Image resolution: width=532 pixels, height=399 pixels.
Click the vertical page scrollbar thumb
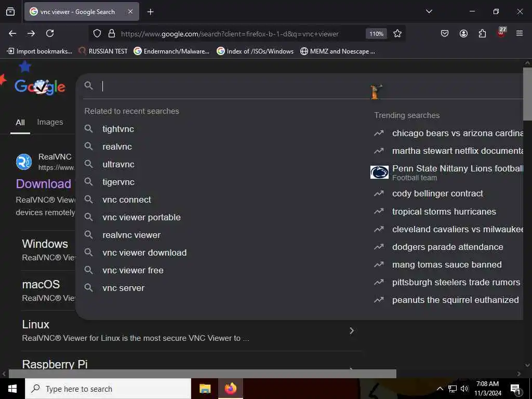(527, 94)
